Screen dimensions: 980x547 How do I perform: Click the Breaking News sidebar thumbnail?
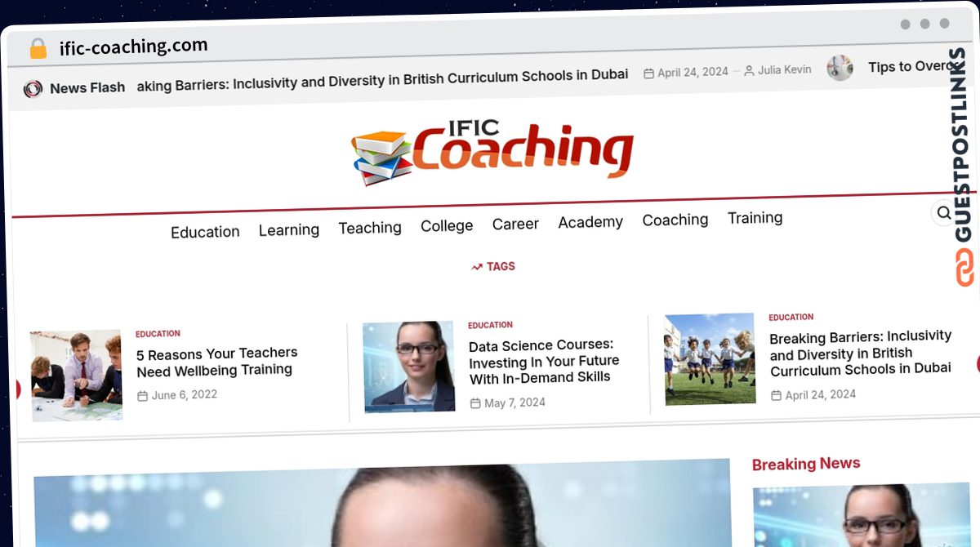(x=862, y=516)
